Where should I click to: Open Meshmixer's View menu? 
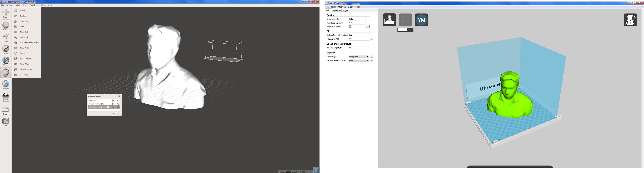[x=18, y=5]
